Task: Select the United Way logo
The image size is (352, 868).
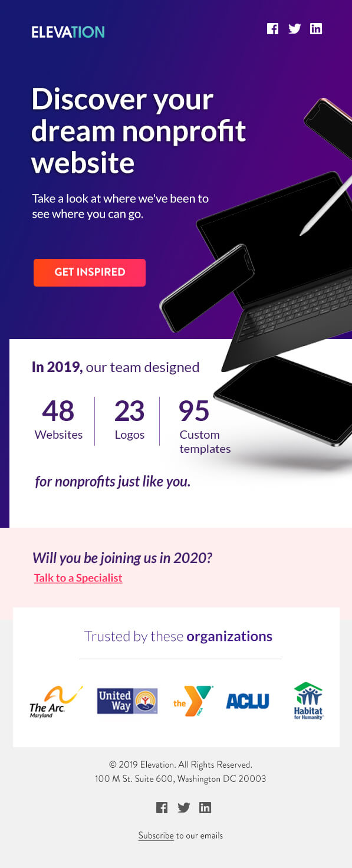Action: 127,701
